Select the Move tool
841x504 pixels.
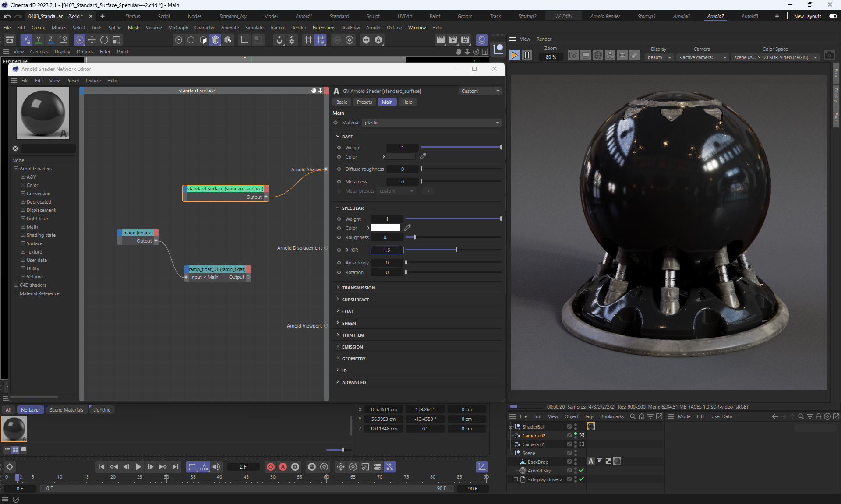[x=92, y=40]
